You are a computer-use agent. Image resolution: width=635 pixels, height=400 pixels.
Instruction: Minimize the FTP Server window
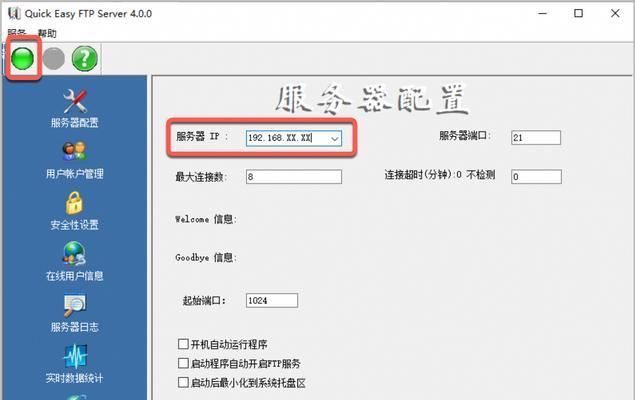click(542, 13)
